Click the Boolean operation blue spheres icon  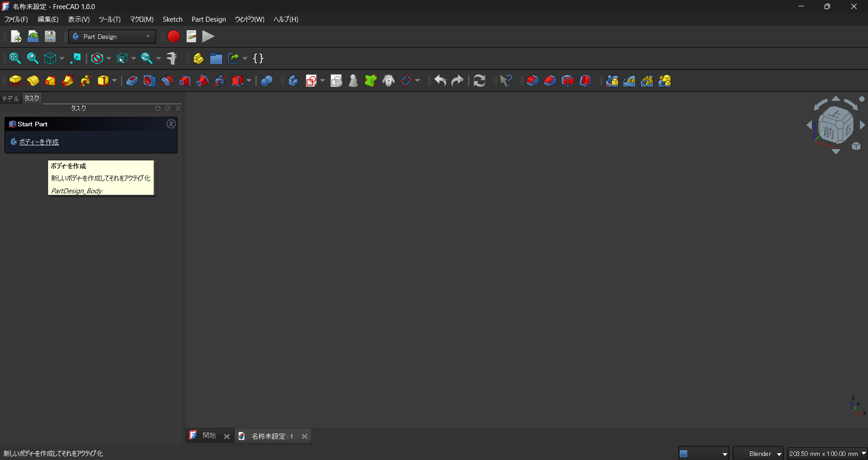click(267, 81)
